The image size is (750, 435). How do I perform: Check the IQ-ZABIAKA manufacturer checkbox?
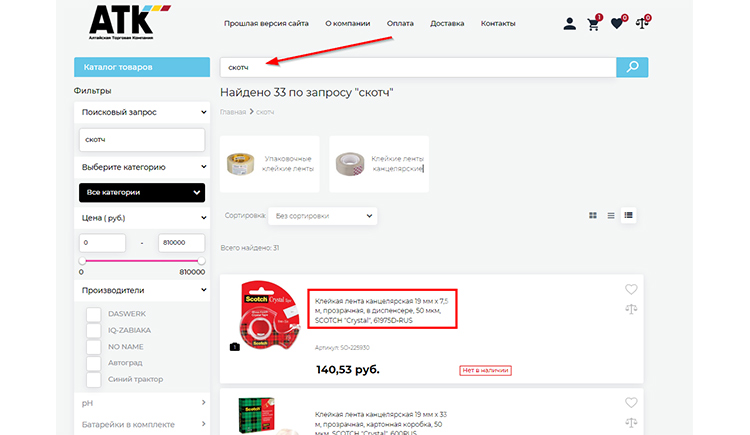tap(93, 331)
